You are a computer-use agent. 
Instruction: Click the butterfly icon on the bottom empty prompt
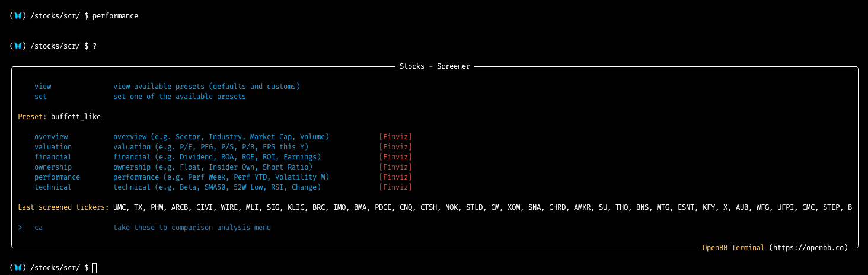coord(18,267)
